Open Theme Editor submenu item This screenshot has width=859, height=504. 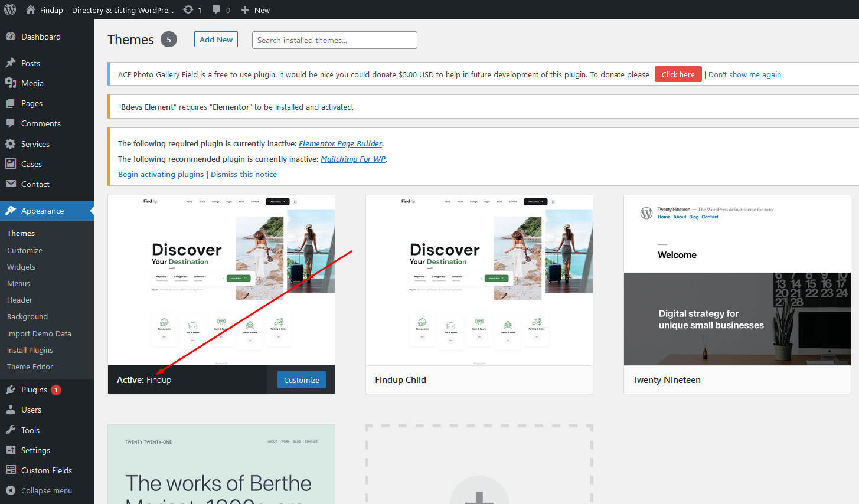tap(30, 366)
